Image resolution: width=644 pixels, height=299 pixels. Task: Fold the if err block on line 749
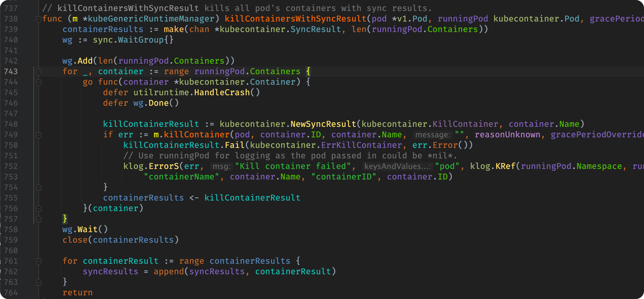(x=38, y=135)
